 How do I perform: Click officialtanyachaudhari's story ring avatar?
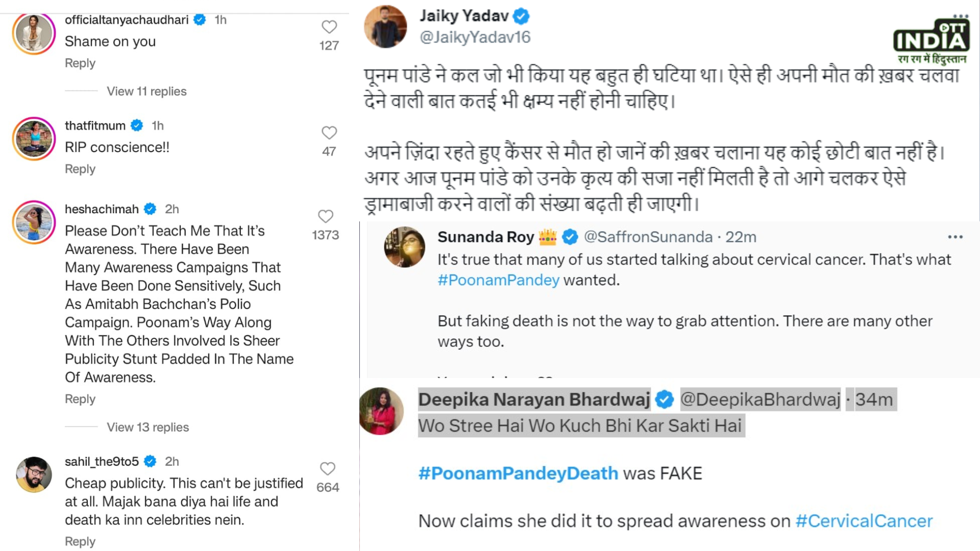click(34, 33)
